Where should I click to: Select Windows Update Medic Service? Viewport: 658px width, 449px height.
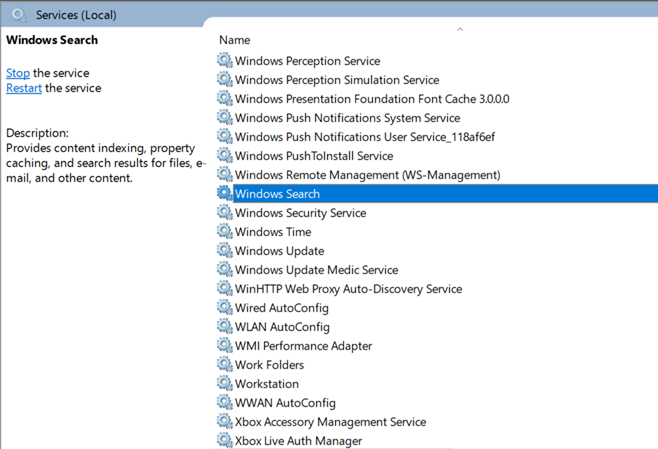click(x=316, y=270)
